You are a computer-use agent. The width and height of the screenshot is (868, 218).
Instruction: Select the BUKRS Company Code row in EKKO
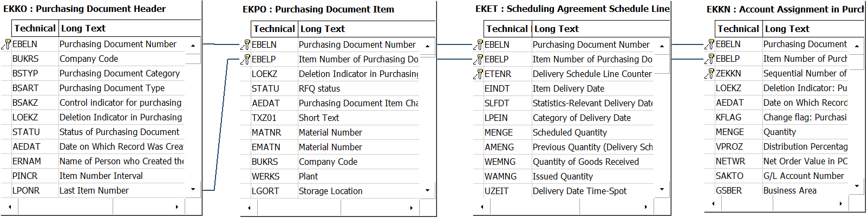pos(99,59)
